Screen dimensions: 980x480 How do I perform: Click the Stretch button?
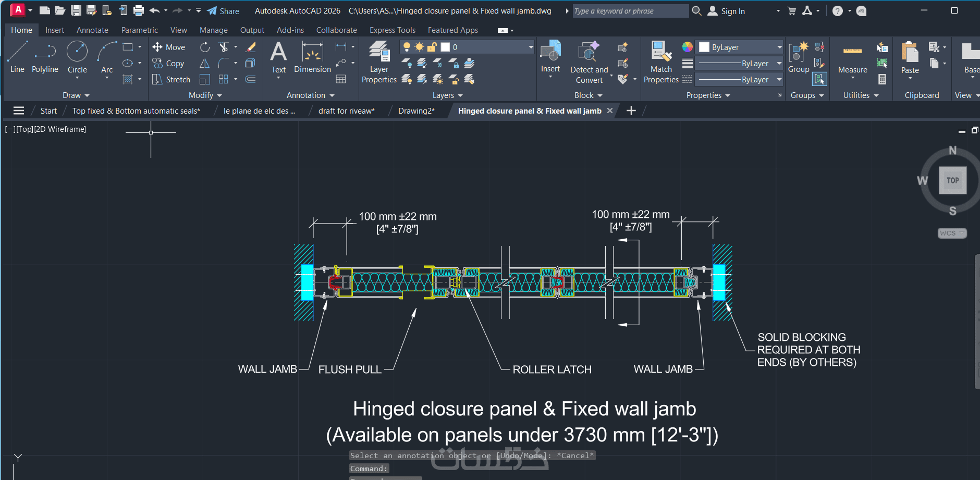coord(171,80)
